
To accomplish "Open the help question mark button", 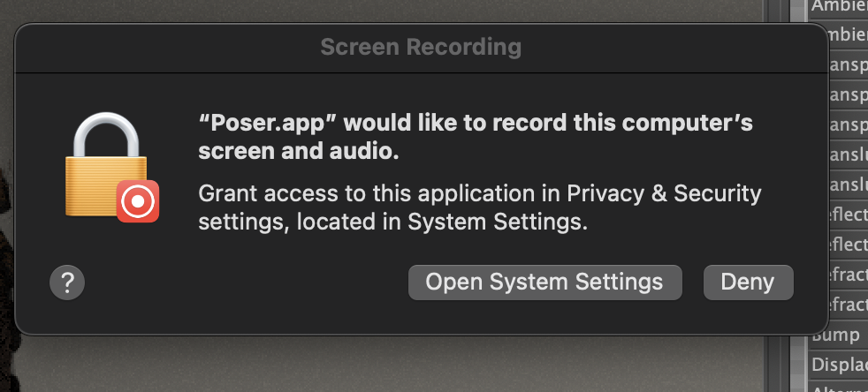I will (67, 283).
